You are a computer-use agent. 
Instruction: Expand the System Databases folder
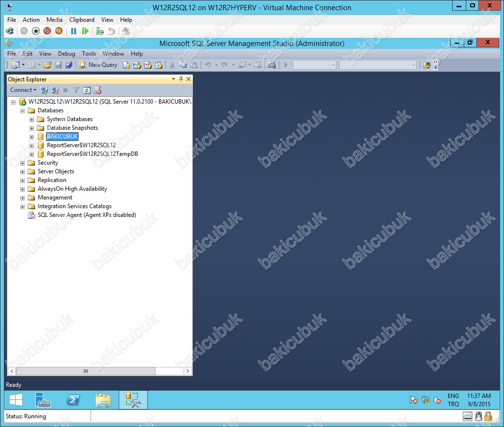click(31, 120)
